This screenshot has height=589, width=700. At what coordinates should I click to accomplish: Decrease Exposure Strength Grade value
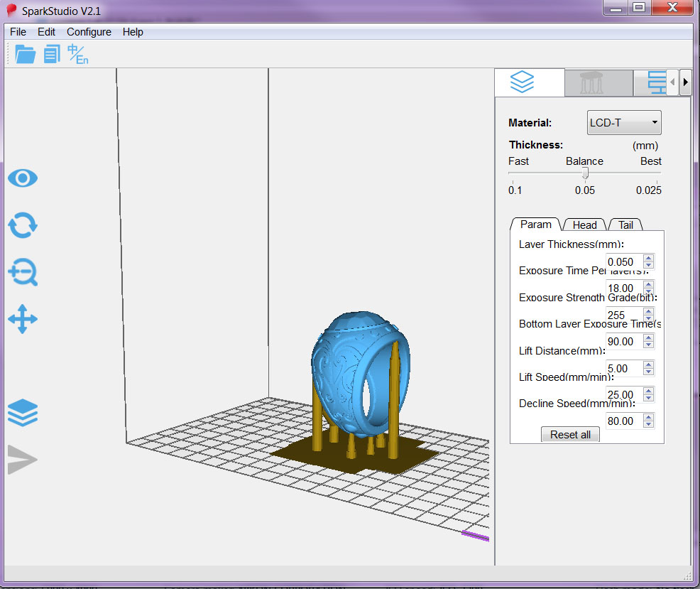click(x=649, y=318)
